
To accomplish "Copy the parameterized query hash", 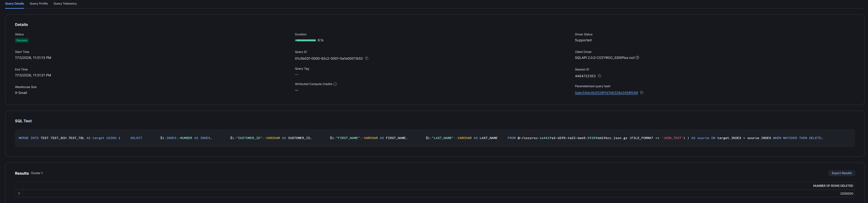I will (x=642, y=93).
